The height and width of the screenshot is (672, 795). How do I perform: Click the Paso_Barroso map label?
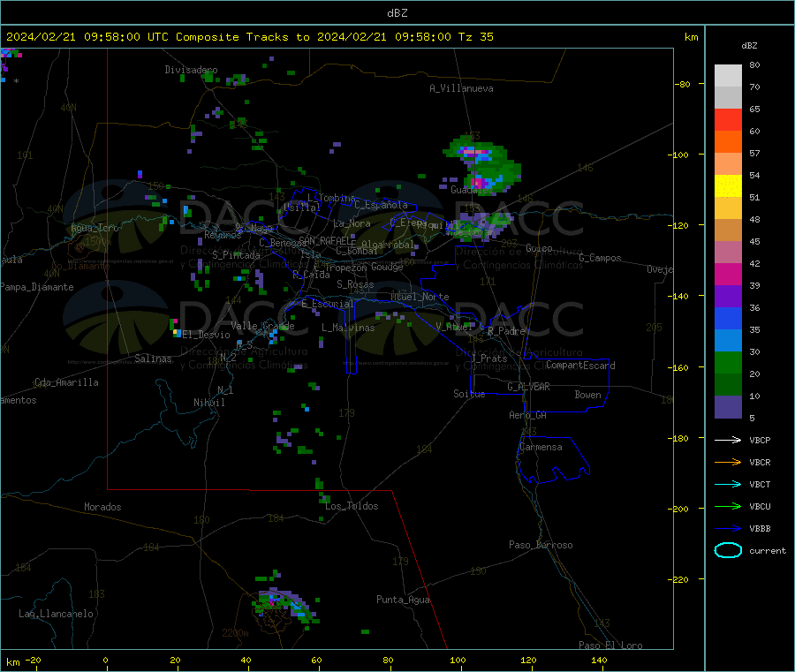(541, 545)
